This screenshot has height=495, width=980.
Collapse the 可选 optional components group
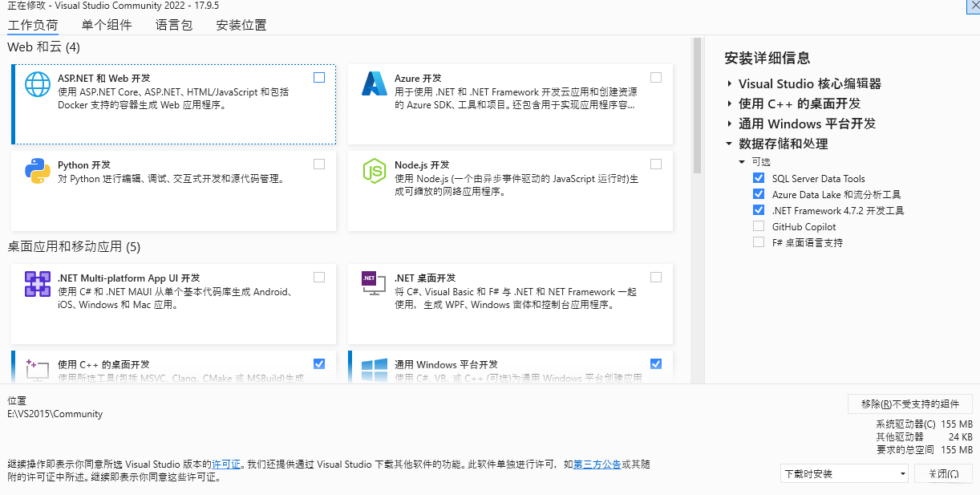point(743,162)
